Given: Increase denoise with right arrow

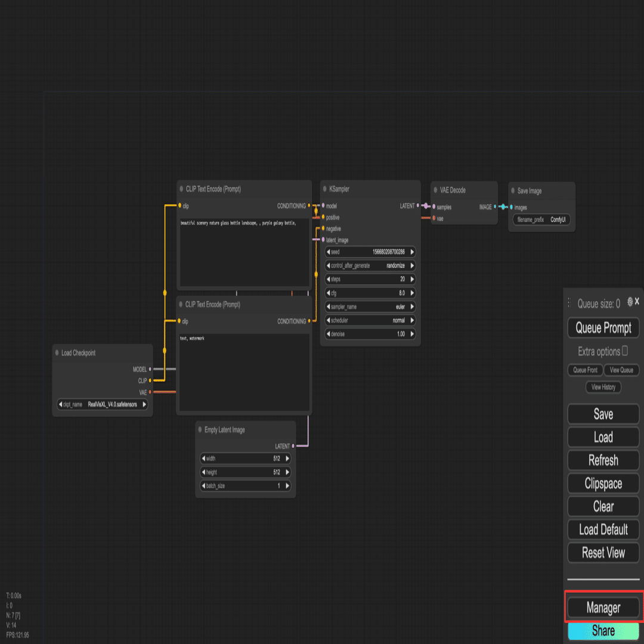Looking at the screenshot, I should pos(412,334).
